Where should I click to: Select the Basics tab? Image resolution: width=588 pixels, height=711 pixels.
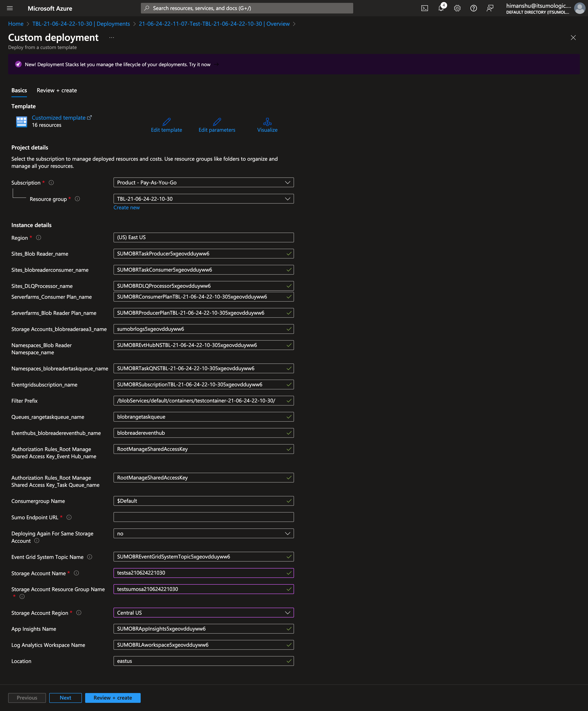(19, 90)
